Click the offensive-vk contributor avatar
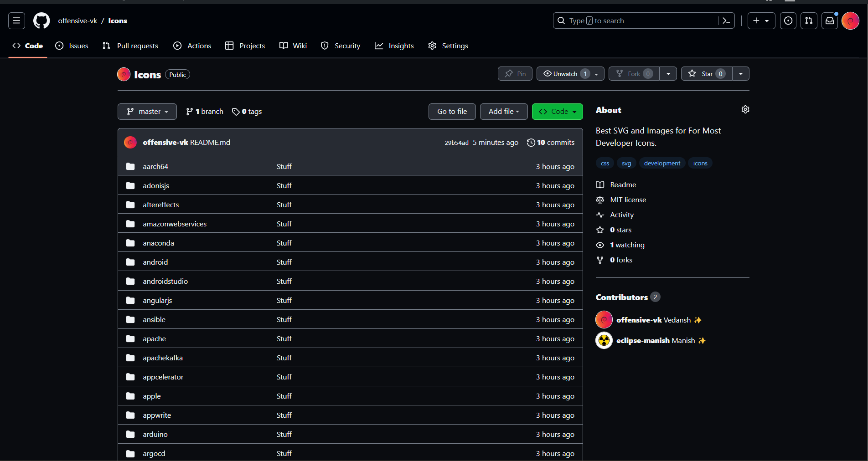The height and width of the screenshot is (461, 868). [x=604, y=320]
